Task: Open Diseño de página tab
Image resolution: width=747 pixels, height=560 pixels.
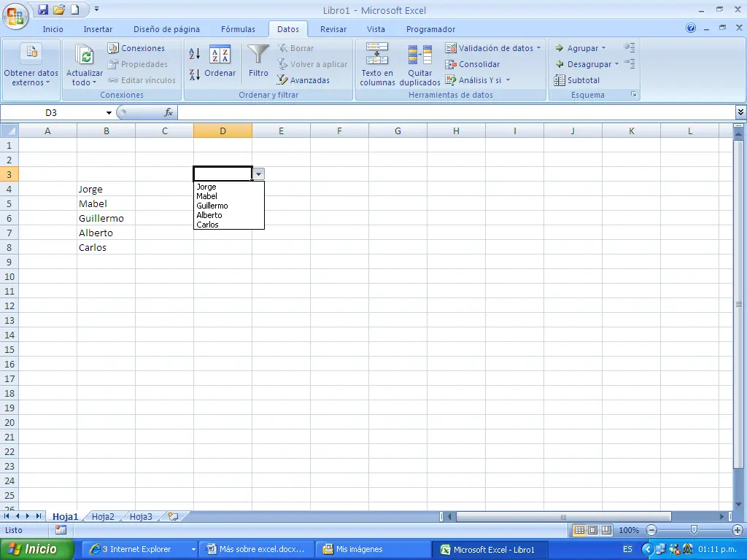Action: click(167, 29)
